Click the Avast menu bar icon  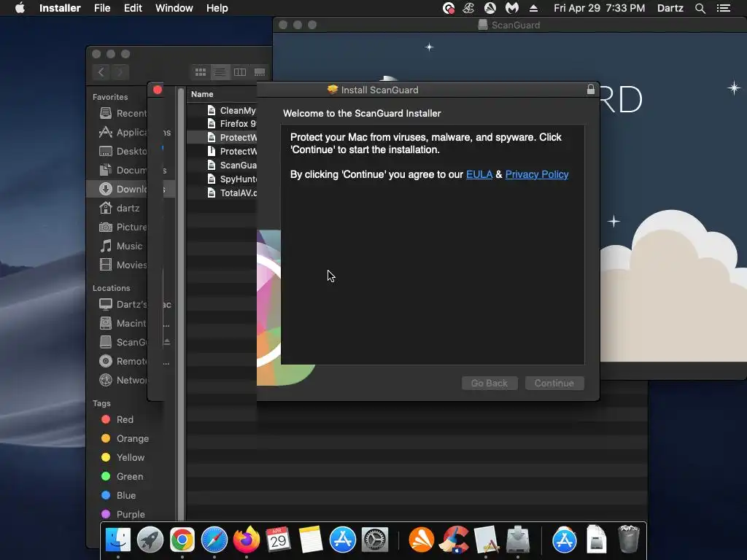489,8
